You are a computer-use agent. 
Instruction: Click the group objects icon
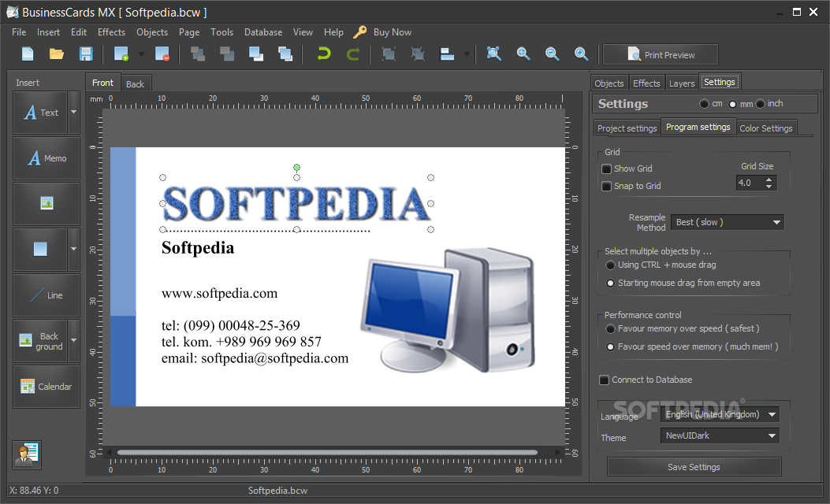pyautogui.click(x=389, y=54)
